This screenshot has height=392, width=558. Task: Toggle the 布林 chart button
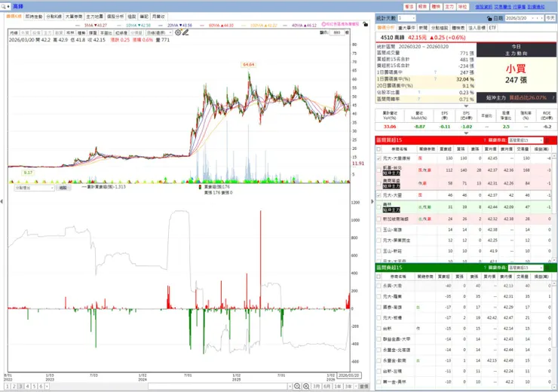coord(70,32)
